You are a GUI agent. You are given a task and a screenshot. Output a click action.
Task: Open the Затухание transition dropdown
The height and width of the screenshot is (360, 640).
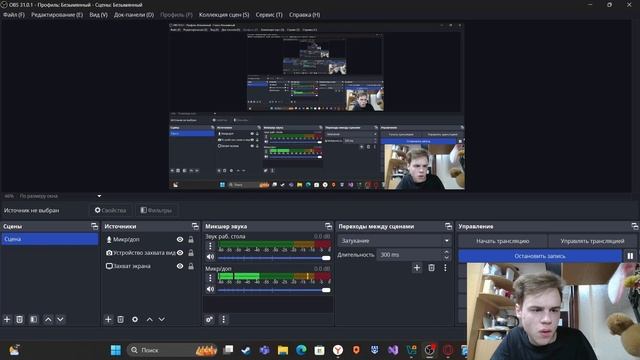tap(394, 241)
